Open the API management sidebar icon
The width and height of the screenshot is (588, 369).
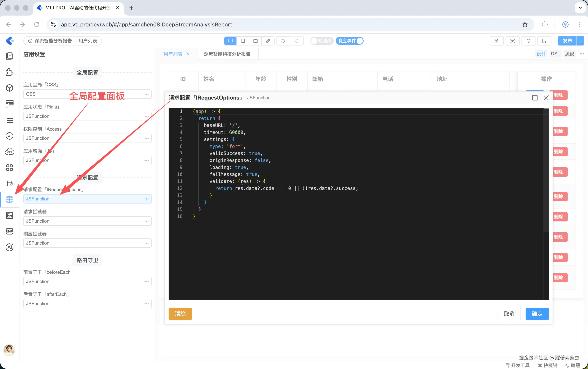9,152
